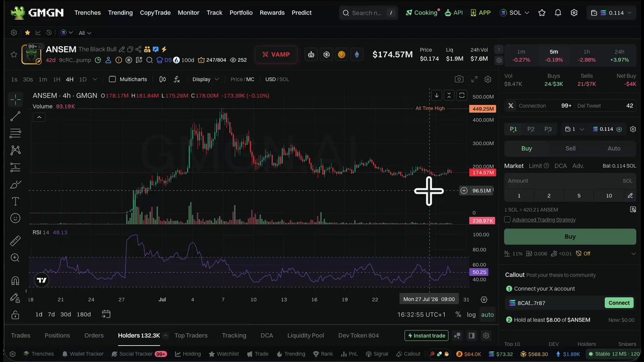Expand the Display options dropdown

pyautogui.click(x=206, y=79)
